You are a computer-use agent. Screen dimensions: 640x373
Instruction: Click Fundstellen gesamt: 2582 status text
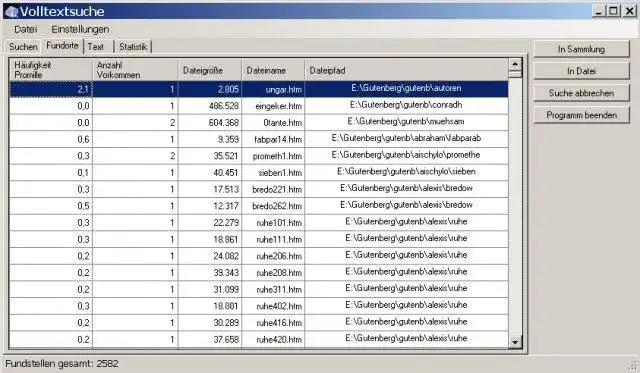click(x=62, y=364)
